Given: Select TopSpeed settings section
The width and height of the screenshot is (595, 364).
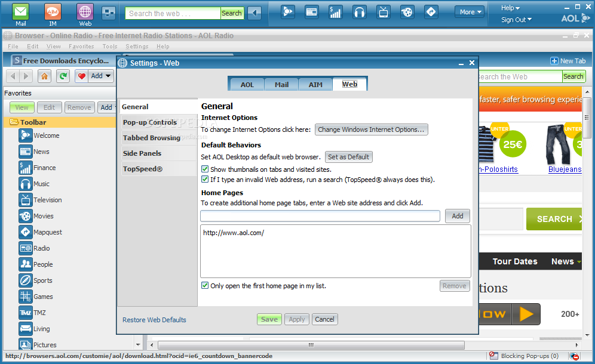Looking at the screenshot, I should coord(158,169).
